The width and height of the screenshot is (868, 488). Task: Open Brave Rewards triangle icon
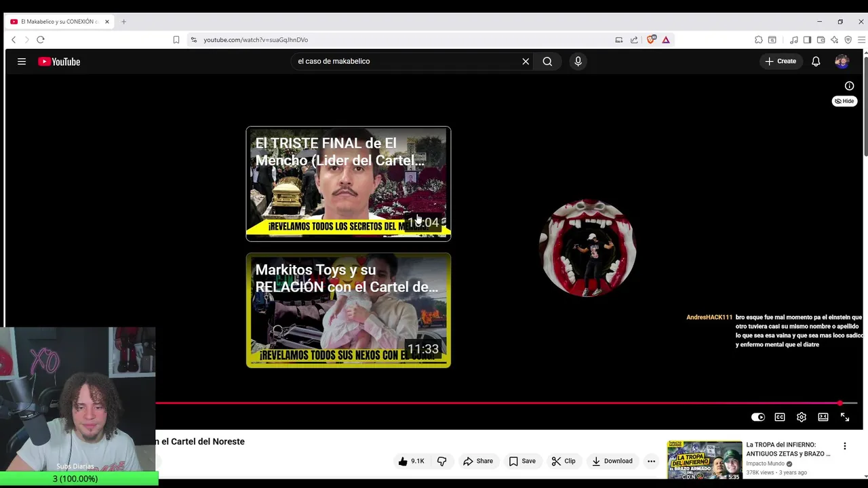[x=666, y=40]
